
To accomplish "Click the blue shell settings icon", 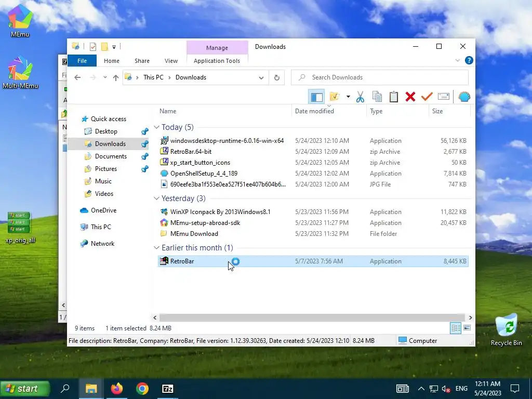I will click(x=464, y=97).
